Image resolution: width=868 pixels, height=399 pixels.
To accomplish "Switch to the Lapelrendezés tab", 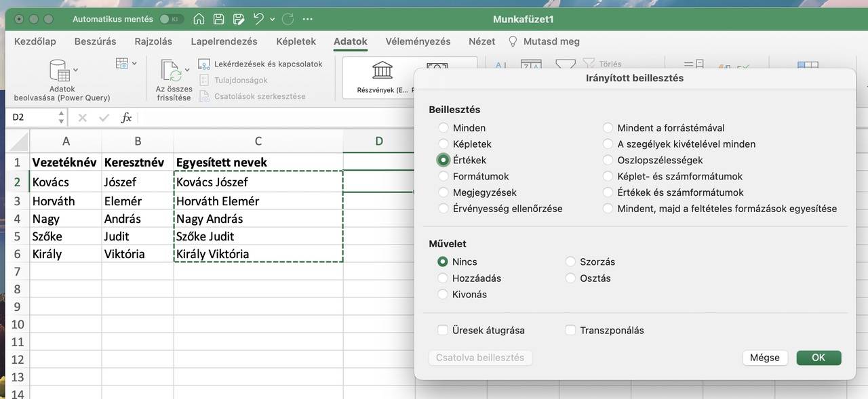I will click(224, 41).
